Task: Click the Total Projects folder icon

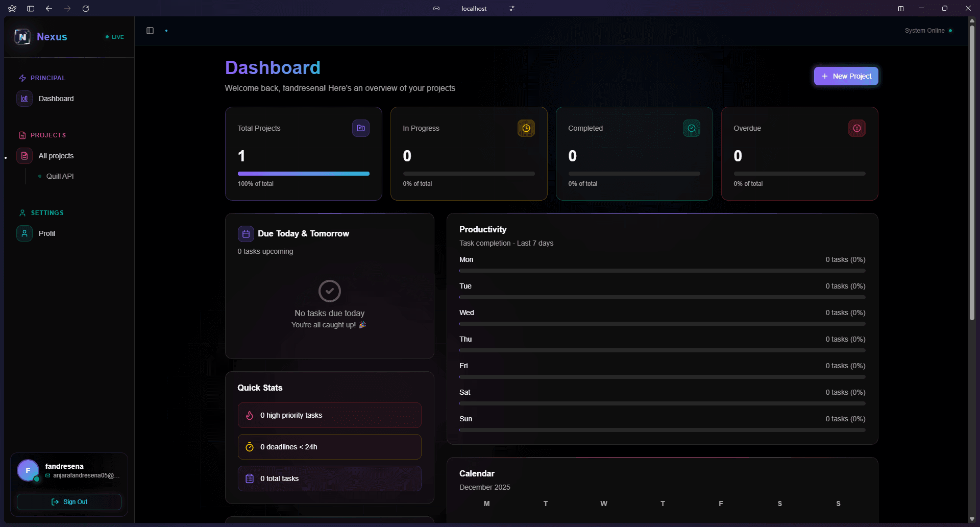Action: 361,128
